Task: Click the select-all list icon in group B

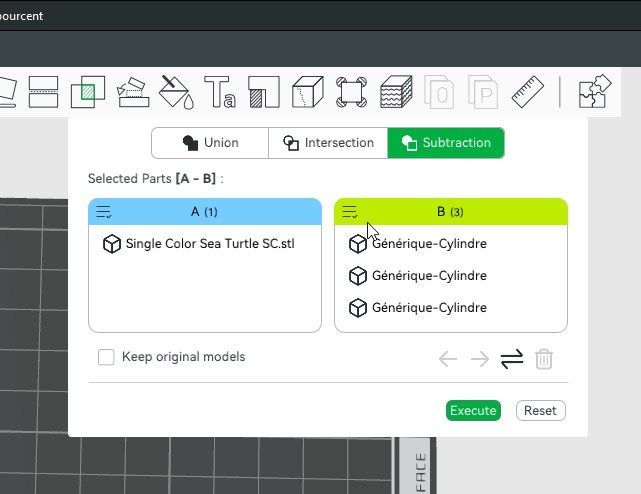Action: click(x=350, y=212)
